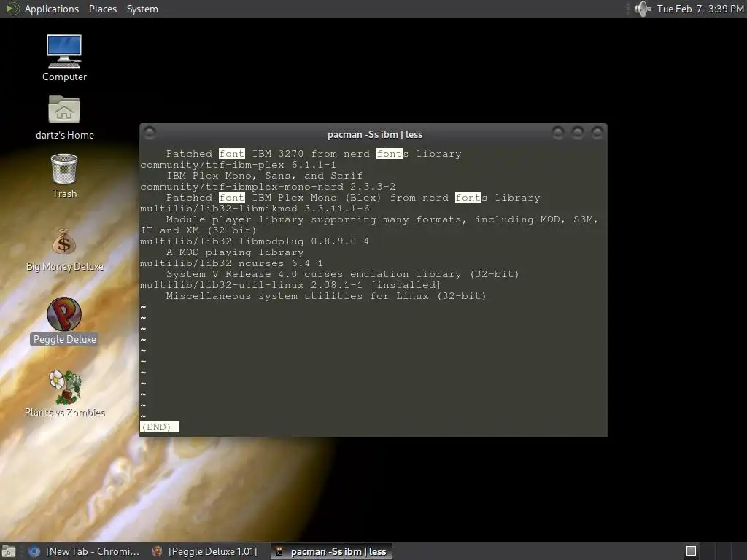Click the terminal title 'pacman -Ss ibm | less'
Image resolution: width=747 pixels, height=560 pixels.
(x=375, y=134)
